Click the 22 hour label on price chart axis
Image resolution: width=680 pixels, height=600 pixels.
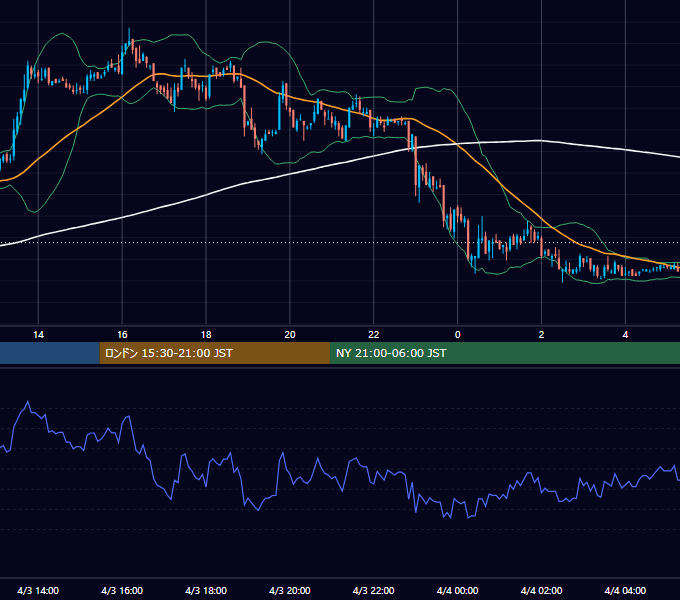pyautogui.click(x=373, y=335)
